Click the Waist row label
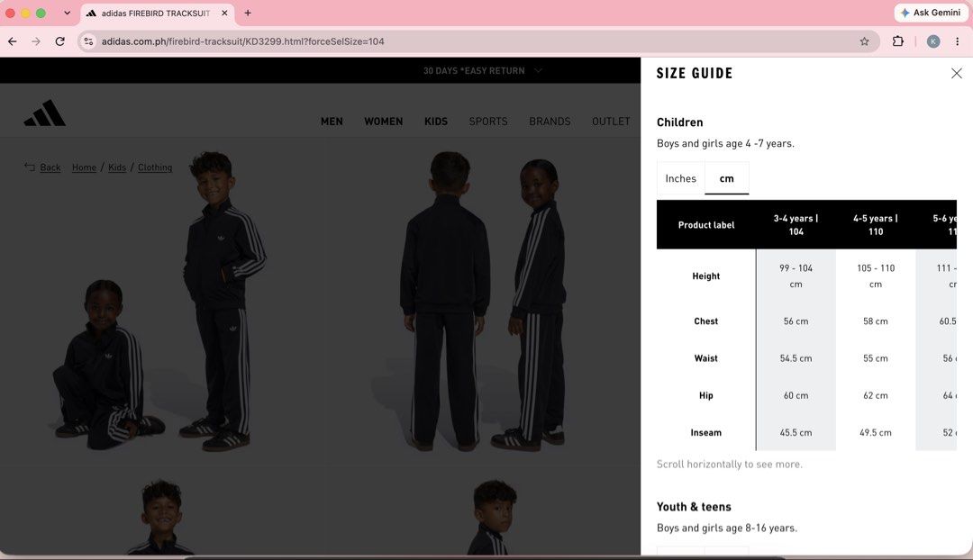Viewport: 973px width, 560px height. (x=706, y=358)
